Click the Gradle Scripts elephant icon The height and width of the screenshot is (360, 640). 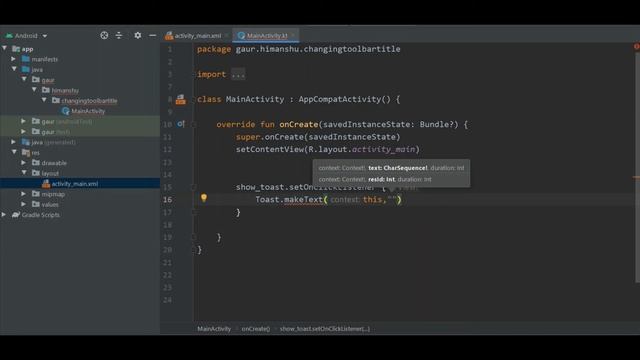(16, 214)
